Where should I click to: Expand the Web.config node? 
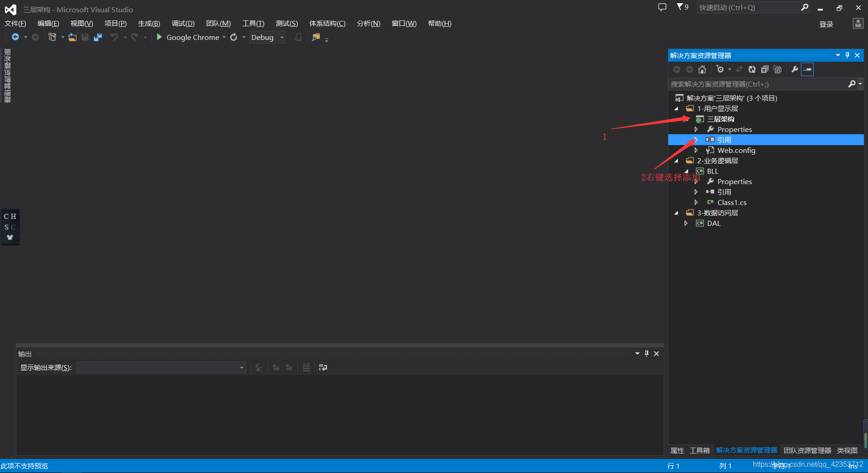point(696,151)
